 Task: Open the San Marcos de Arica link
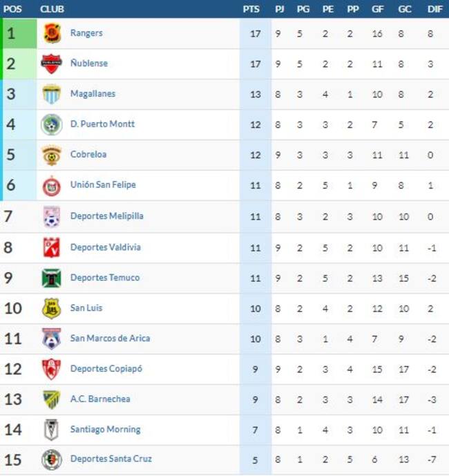111,339
